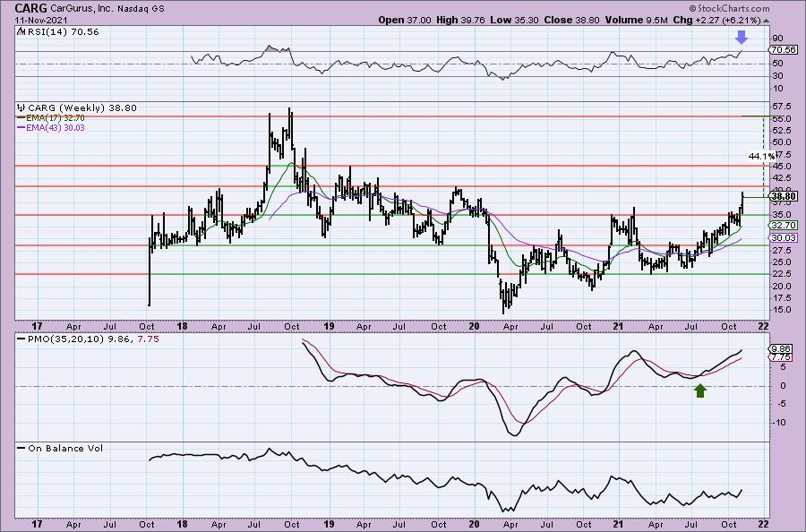The image size is (806, 532).
Task: Click year 21 on the price chart time axis
Action: pyautogui.click(x=619, y=326)
